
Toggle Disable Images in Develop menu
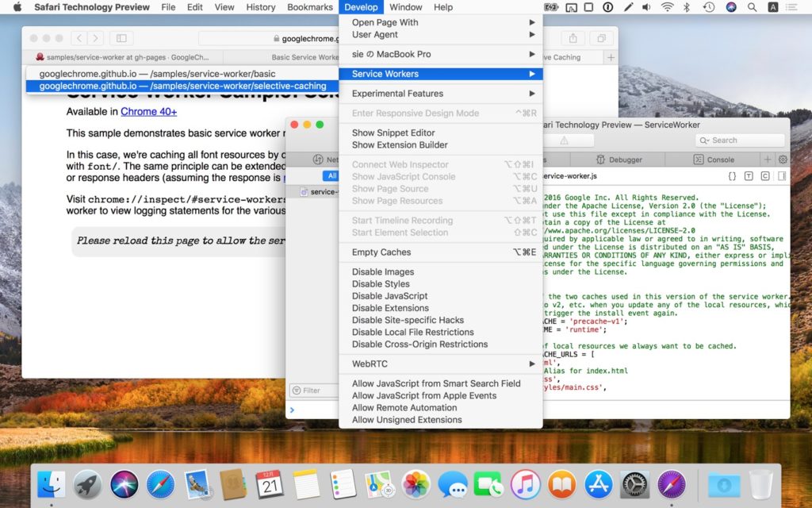click(x=383, y=272)
